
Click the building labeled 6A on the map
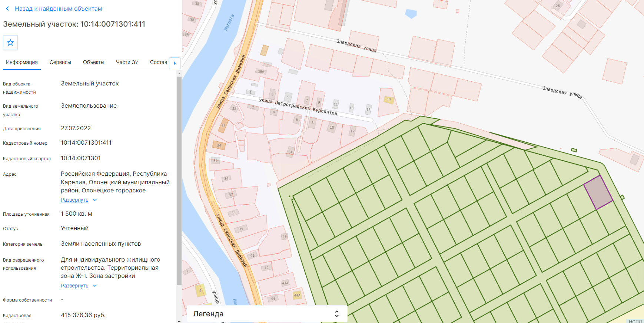click(x=291, y=152)
